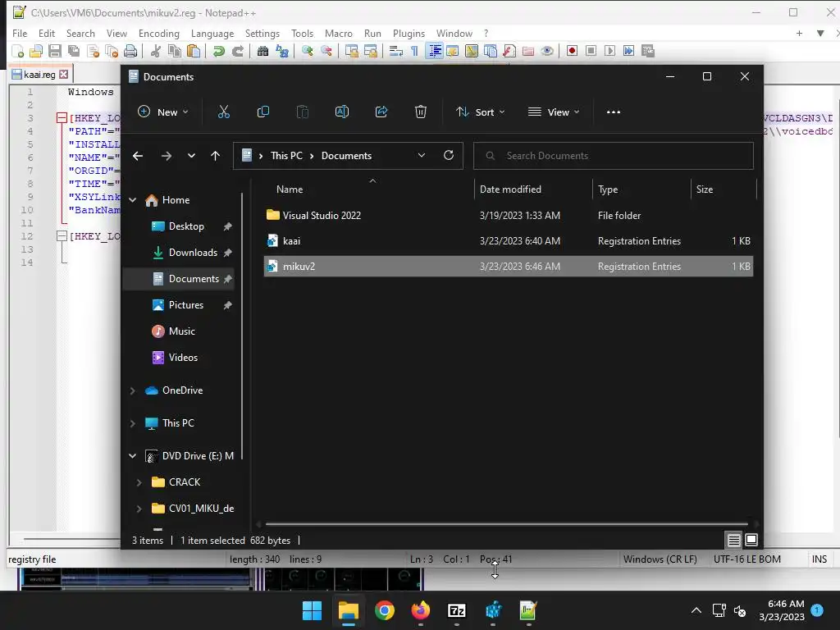
Task: Run macro multiple times icon
Action: click(628, 51)
